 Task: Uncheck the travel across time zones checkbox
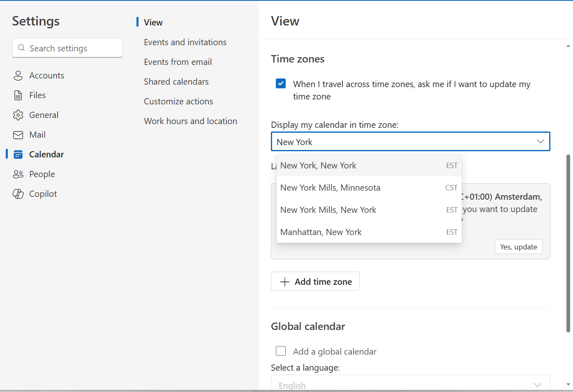tap(281, 84)
